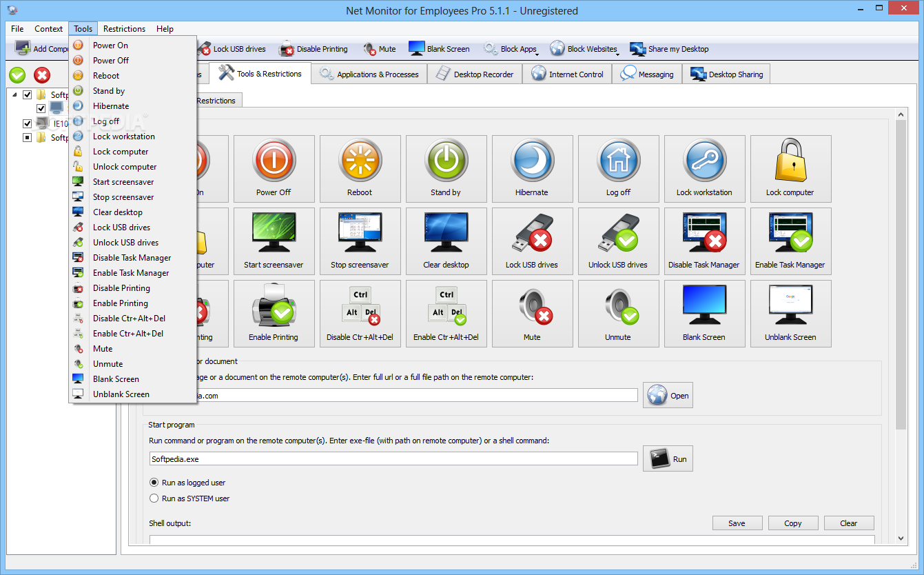Click the large Unblank Screen button
Screen dimensions: 924x575
tap(790, 313)
